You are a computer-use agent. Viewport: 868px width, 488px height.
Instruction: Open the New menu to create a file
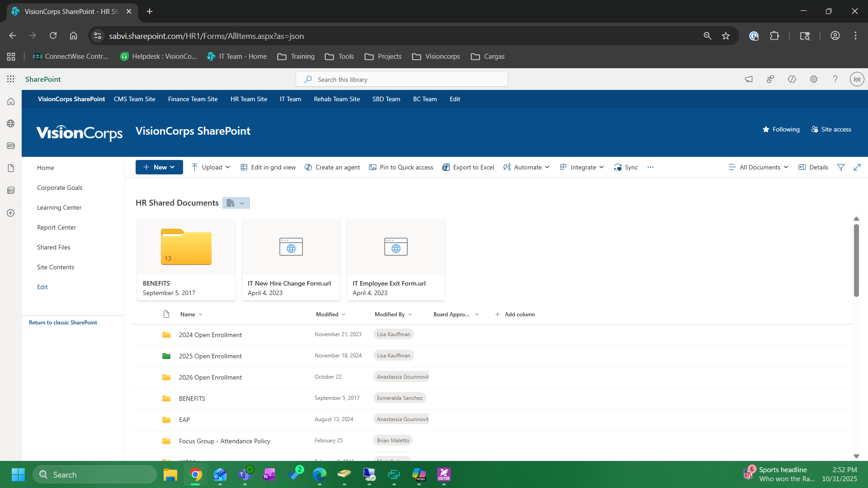(159, 167)
